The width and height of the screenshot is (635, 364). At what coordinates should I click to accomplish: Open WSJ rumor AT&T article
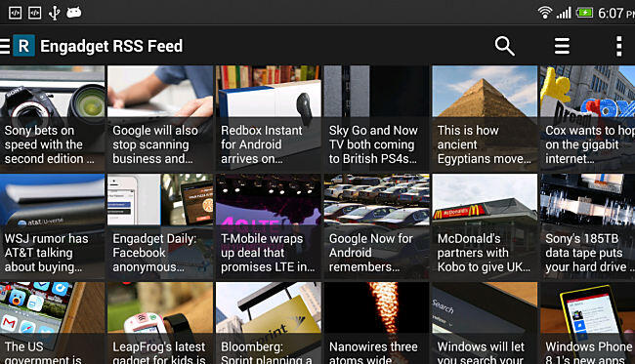click(x=52, y=227)
